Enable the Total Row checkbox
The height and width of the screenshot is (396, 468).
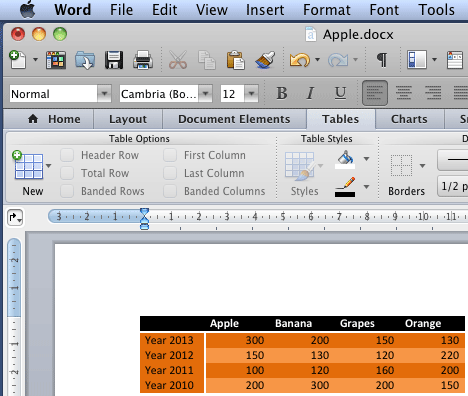(67, 173)
